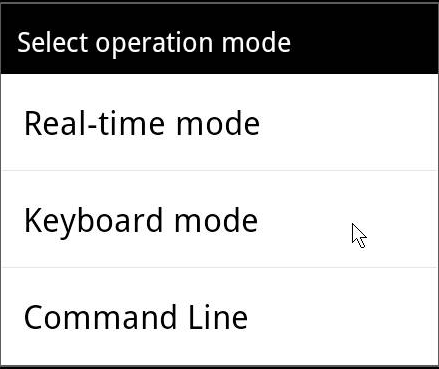Tap the middle entry, Keyboard mode
This screenshot has width=439, height=369.
(219, 219)
